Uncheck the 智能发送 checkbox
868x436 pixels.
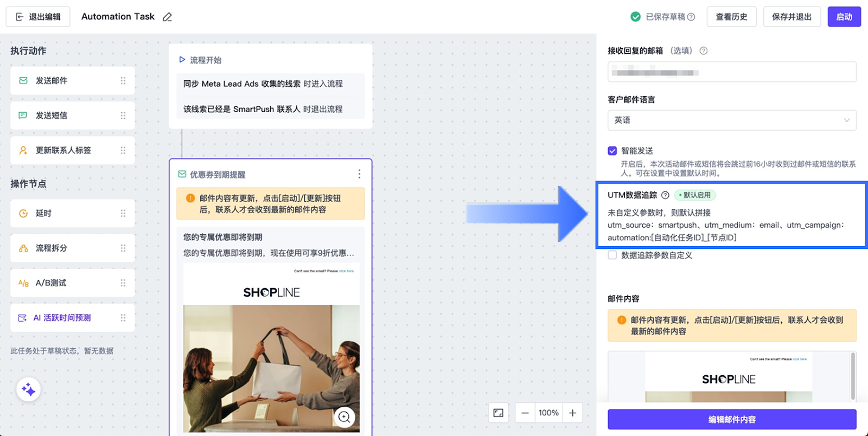pyautogui.click(x=612, y=151)
